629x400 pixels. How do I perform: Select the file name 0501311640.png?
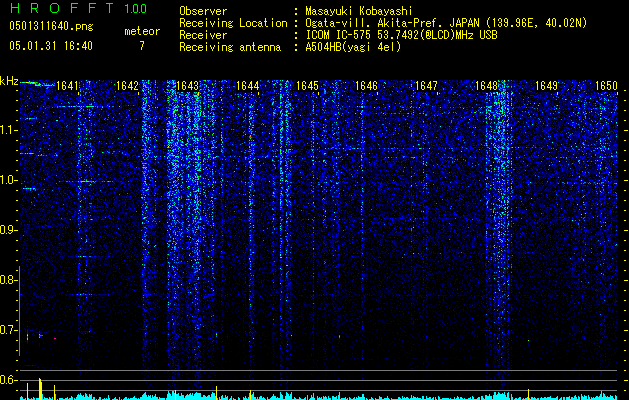(x=51, y=26)
